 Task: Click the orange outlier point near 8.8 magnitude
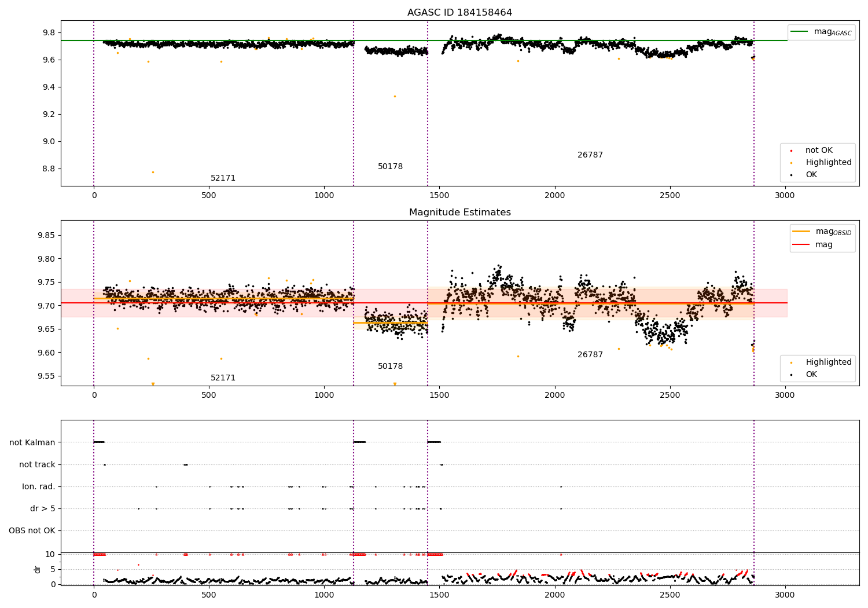[x=153, y=172]
